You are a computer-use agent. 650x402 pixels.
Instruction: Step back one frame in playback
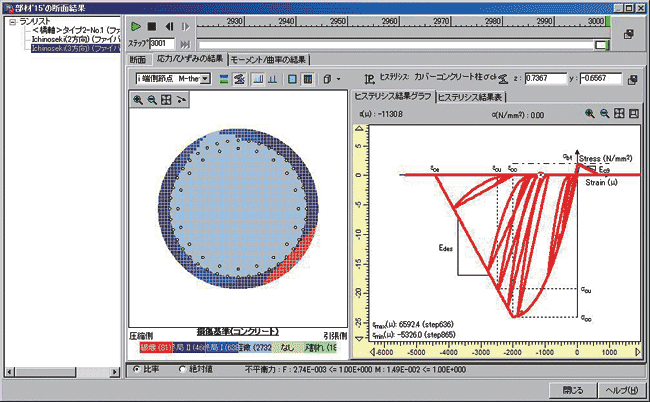pyautogui.click(x=169, y=27)
